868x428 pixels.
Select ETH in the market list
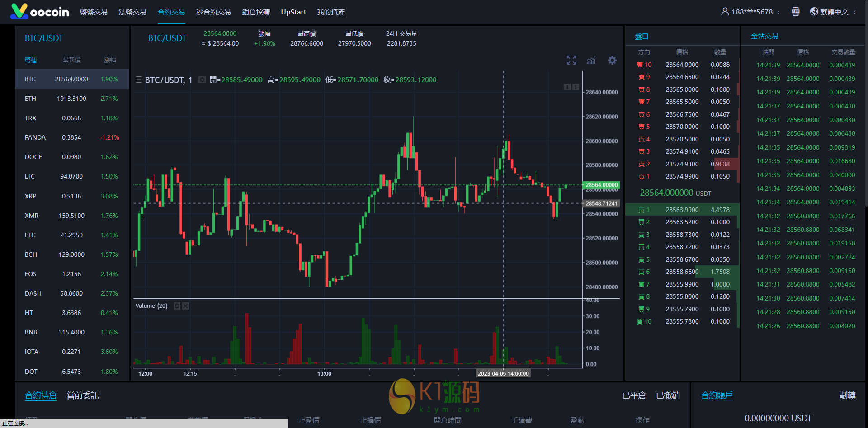pos(72,99)
